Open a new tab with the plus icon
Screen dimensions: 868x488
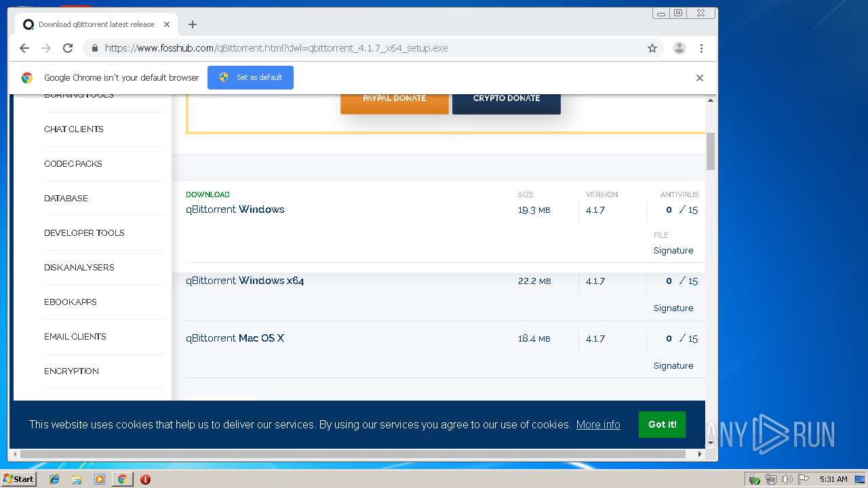(193, 24)
